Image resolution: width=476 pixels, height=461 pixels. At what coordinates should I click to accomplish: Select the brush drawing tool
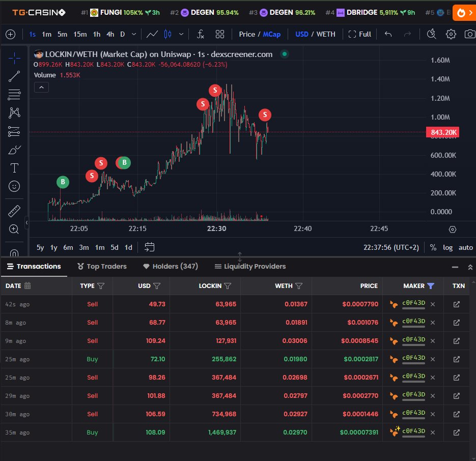(14, 150)
